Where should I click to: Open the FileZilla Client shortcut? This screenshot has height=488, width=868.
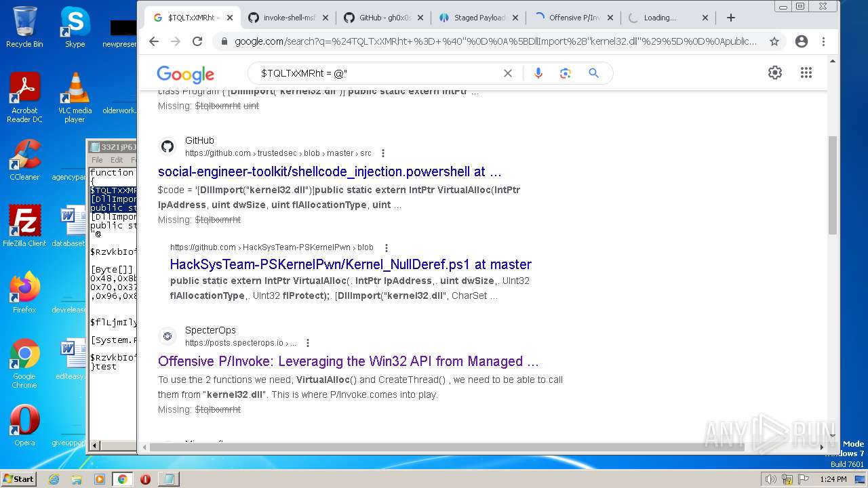pos(24,226)
